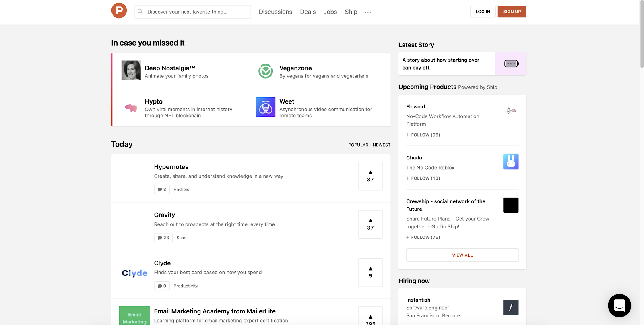Click the Instantish slash logo
This screenshot has width=644, height=325.
pyautogui.click(x=511, y=308)
